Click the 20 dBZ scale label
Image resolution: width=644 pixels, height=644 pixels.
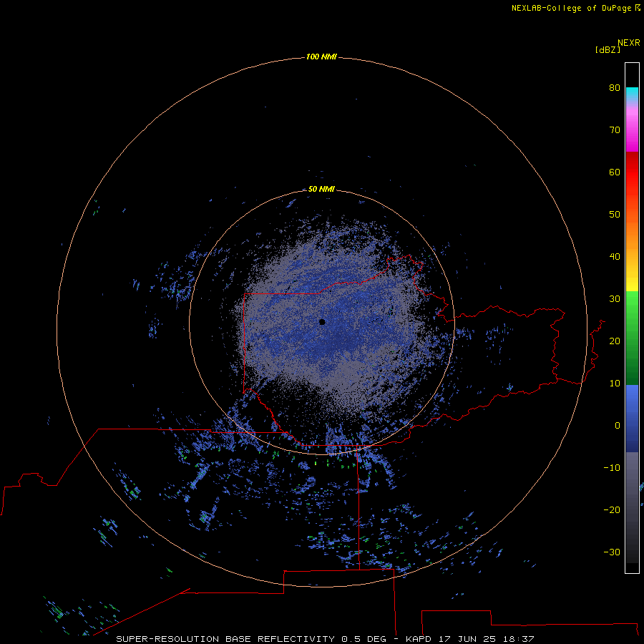tap(615, 341)
